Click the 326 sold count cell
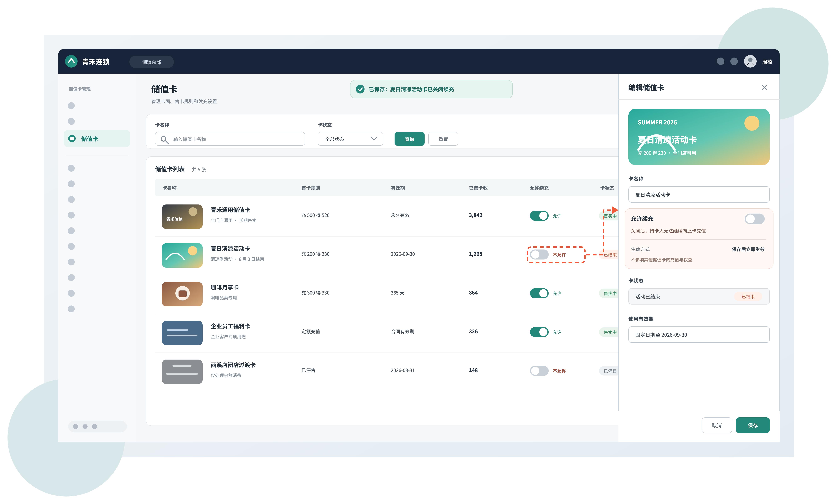 pos(473,331)
